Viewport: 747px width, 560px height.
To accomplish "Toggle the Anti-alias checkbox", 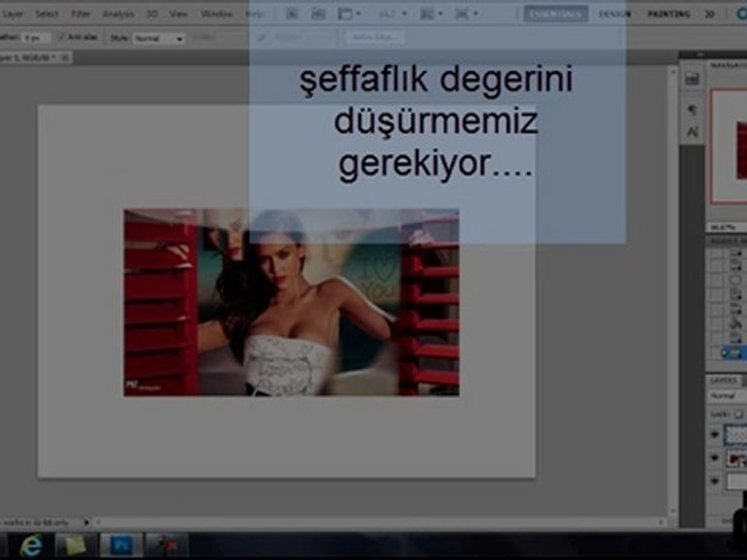I will [x=61, y=37].
